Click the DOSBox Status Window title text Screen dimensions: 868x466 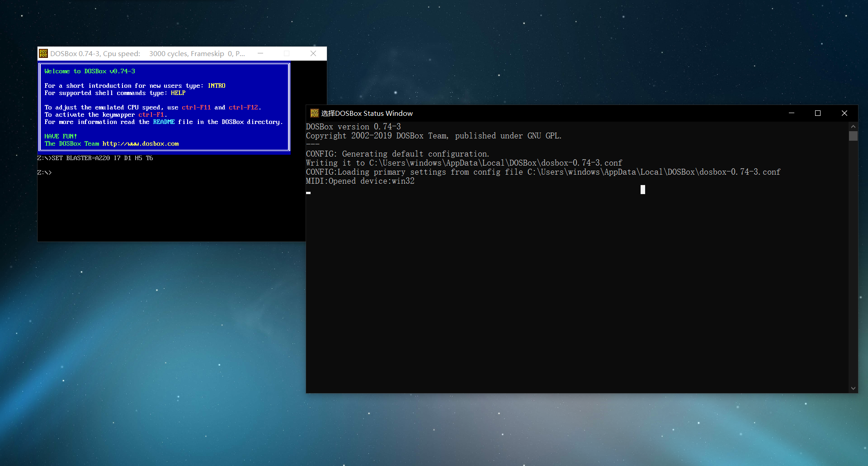(367, 113)
